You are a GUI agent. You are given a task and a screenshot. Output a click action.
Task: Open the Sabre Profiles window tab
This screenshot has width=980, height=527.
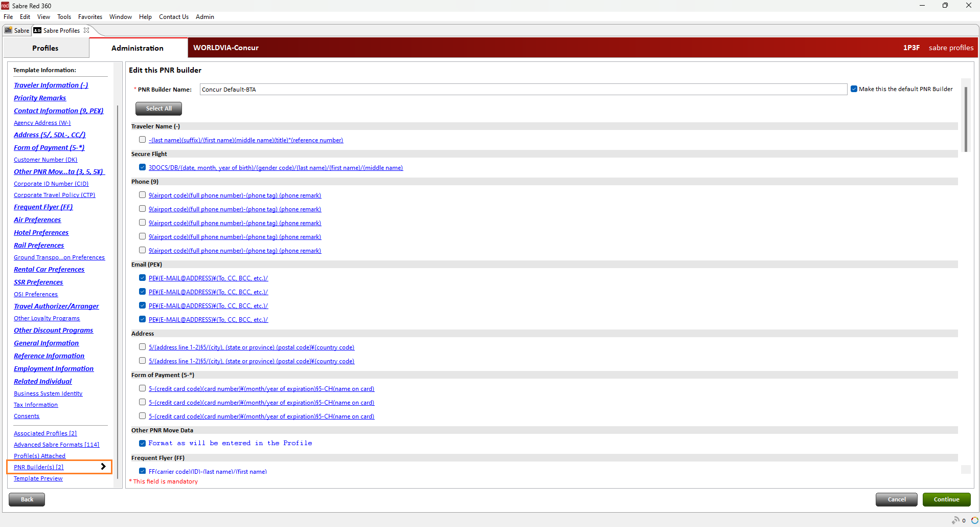tap(61, 30)
